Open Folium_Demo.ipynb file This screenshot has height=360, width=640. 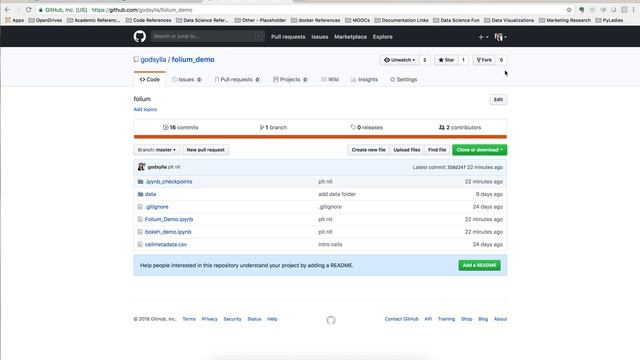pyautogui.click(x=169, y=220)
